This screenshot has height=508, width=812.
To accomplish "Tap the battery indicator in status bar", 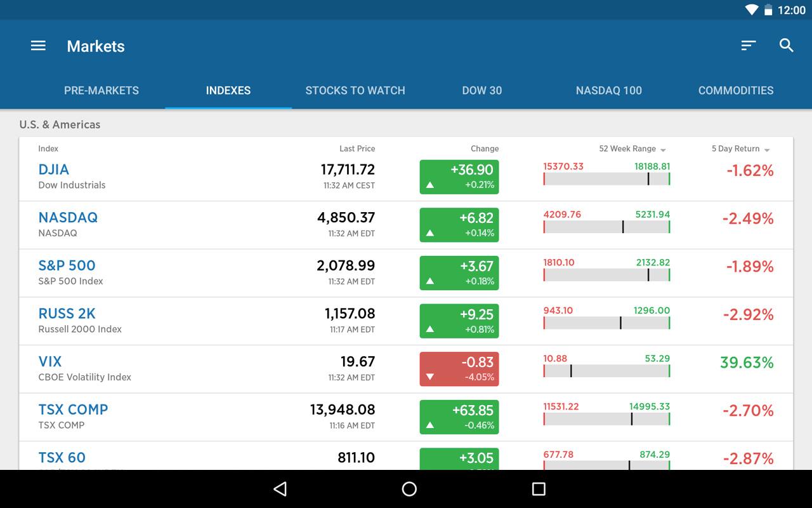I will pos(768,10).
